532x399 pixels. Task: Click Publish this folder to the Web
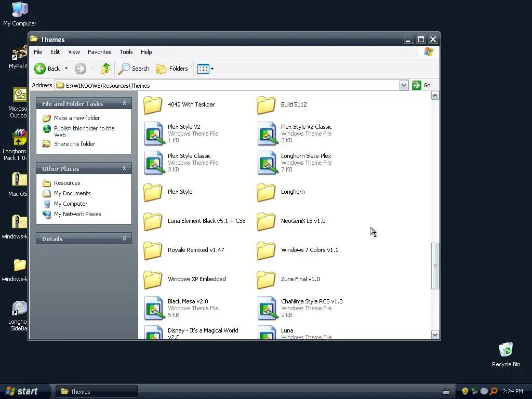pos(84,131)
